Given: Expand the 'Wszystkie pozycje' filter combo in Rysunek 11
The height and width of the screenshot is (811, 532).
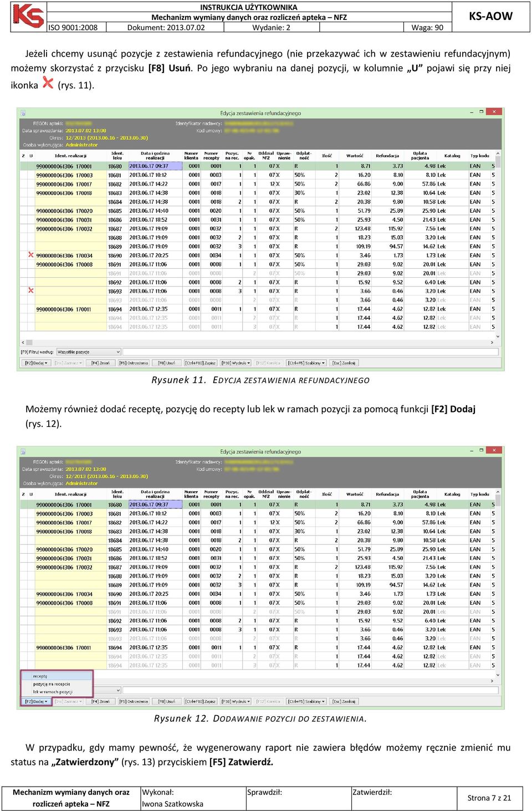Looking at the screenshot, I should click(118, 352).
